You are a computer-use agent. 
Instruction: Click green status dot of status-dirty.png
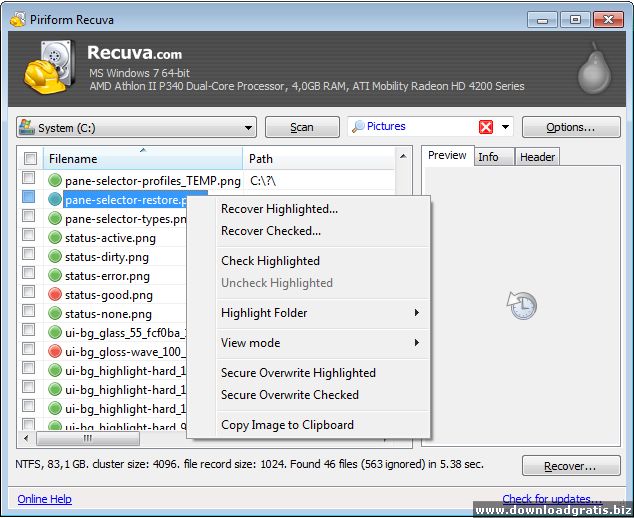55,257
